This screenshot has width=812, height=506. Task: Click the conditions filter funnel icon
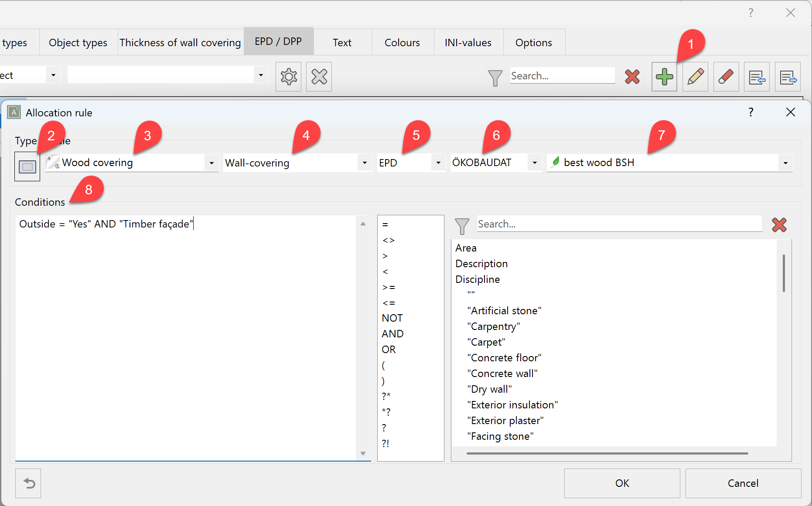point(462,226)
